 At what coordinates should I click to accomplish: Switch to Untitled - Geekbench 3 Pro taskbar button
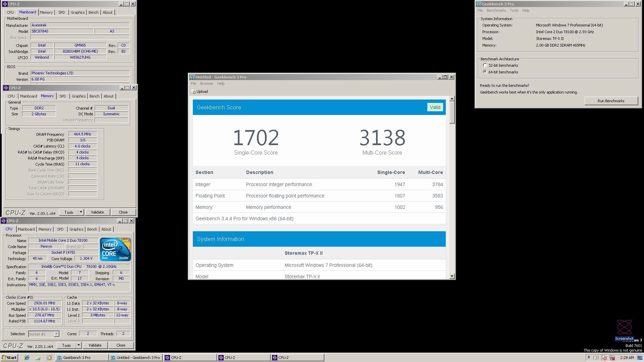[136, 358]
